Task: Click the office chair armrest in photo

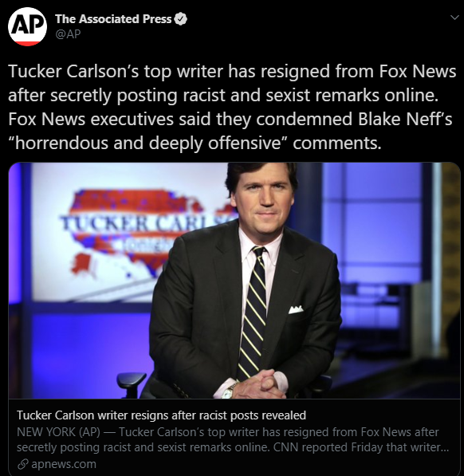Action: click(x=131, y=380)
